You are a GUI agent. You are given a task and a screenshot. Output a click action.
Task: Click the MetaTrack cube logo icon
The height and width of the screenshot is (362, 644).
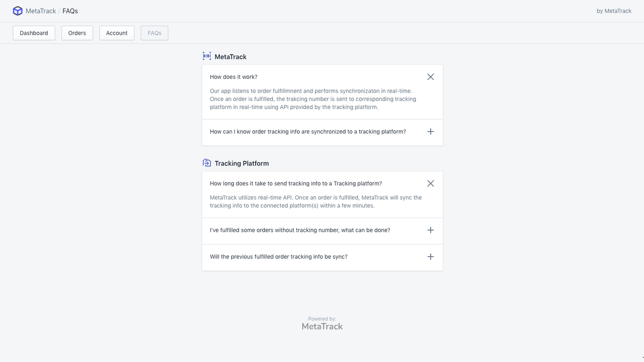pos(18,11)
